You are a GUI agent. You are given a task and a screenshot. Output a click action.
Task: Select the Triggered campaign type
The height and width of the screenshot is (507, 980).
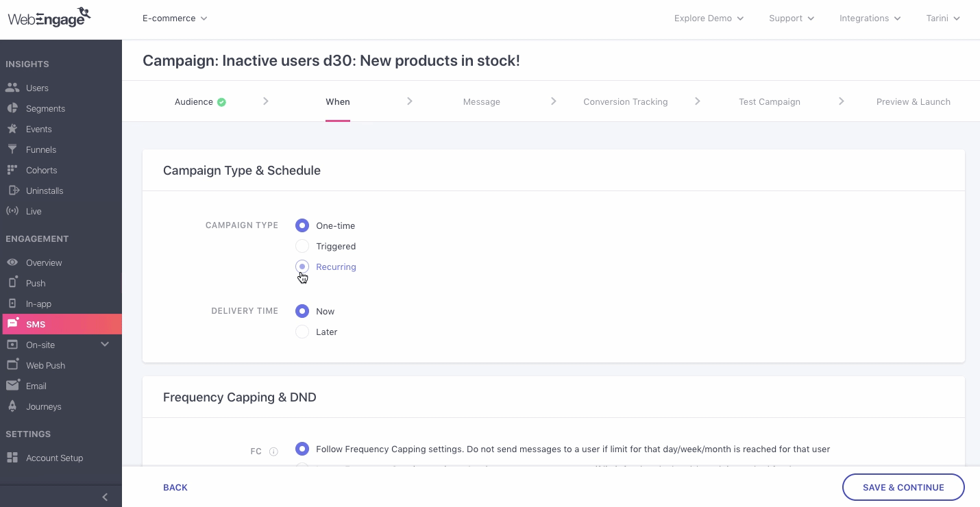click(302, 246)
